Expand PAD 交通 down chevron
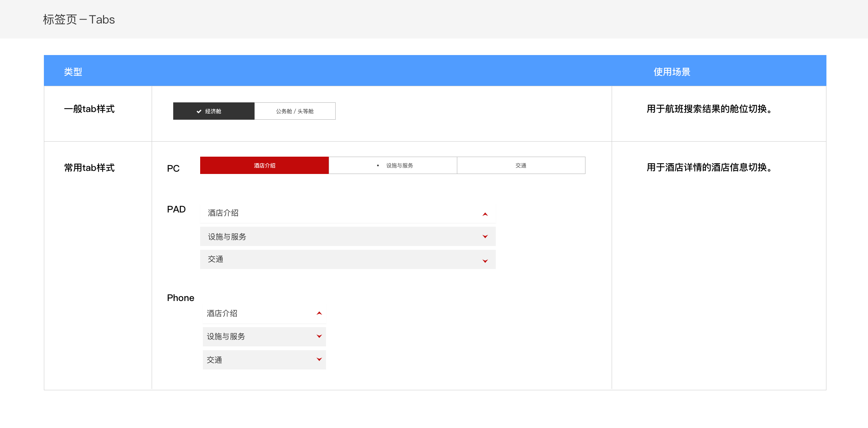The height and width of the screenshot is (428, 868). click(485, 261)
